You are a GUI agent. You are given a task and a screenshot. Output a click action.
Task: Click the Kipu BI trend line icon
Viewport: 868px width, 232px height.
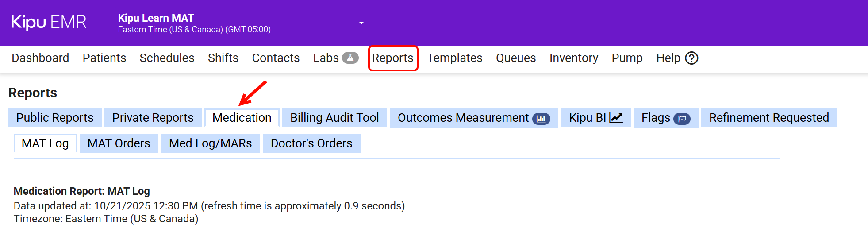616,118
